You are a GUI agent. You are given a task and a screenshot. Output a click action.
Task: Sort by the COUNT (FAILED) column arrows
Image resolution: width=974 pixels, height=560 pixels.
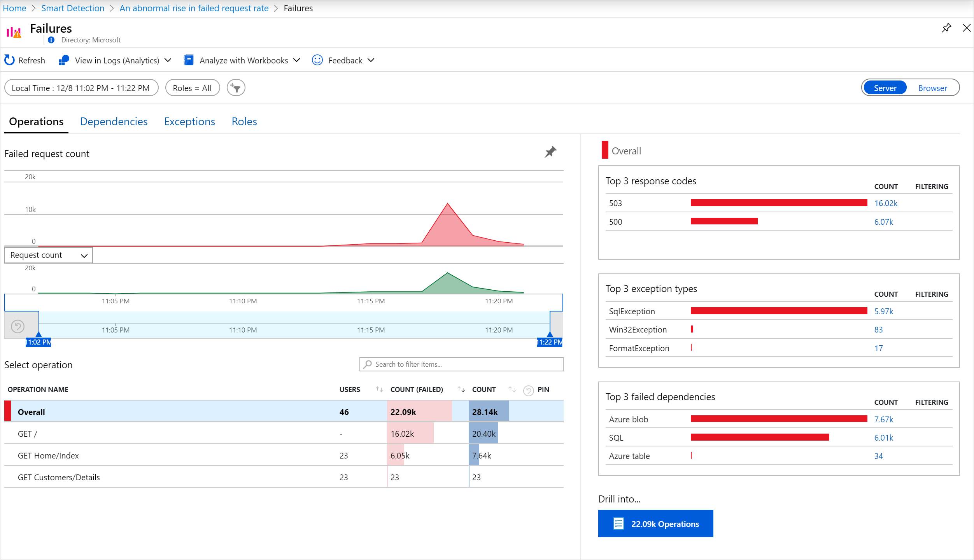tap(461, 389)
